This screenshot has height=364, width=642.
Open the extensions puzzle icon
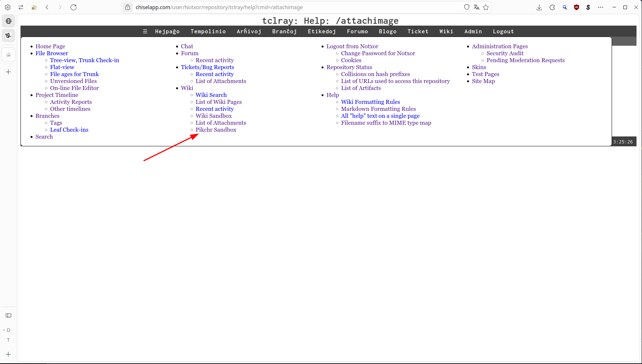coord(552,7)
